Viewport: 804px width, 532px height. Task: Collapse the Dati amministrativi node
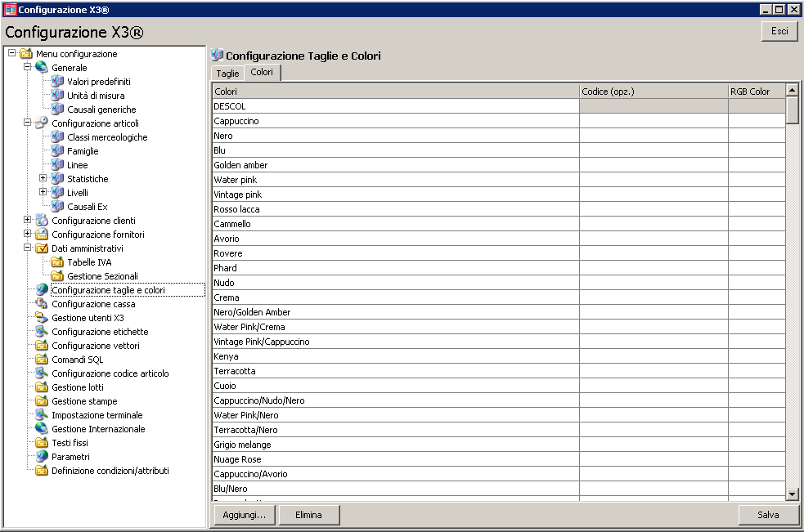click(28, 247)
